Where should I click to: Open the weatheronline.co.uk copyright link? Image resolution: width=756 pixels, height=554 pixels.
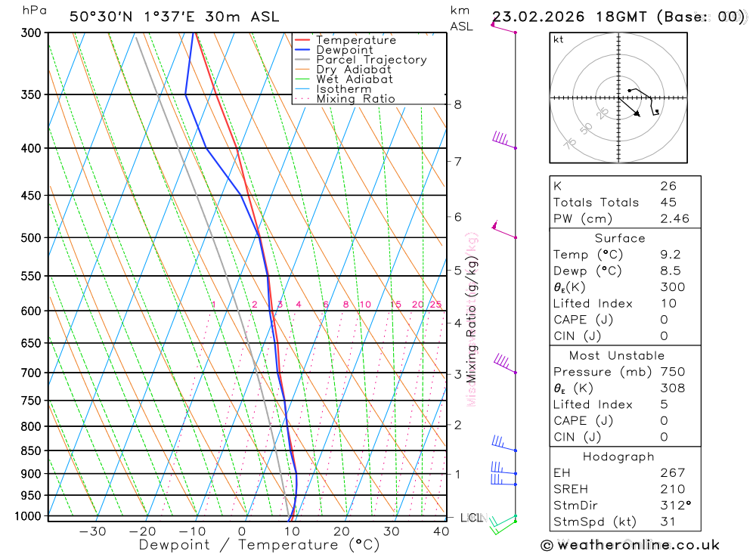(x=630, y=546)
